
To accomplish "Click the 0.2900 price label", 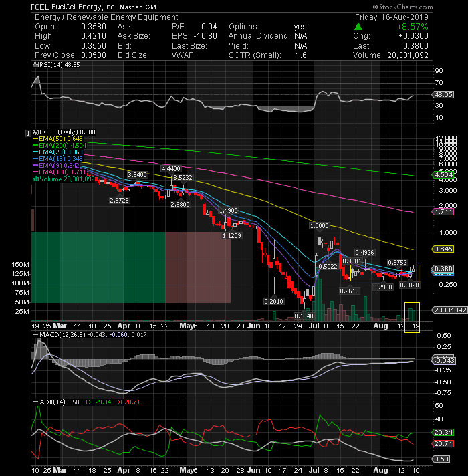I will (x=382, y=287).
